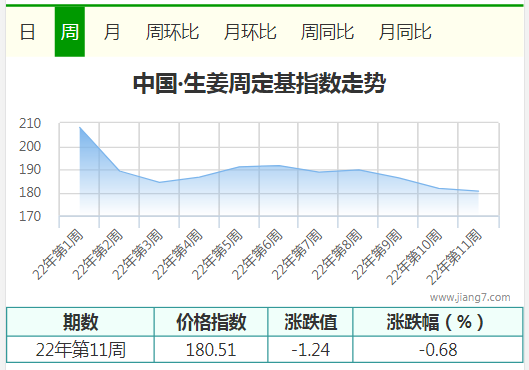This screenshot has height=370, width=529.
Task: Click the 22年第5周 axis label
Action: pyautogui.click(x=217, y=254)
